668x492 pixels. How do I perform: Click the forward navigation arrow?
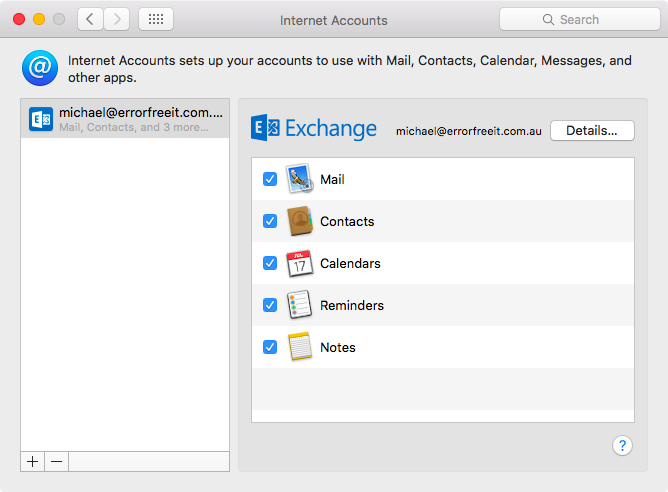pyautogui.click(x=117, y=19)
